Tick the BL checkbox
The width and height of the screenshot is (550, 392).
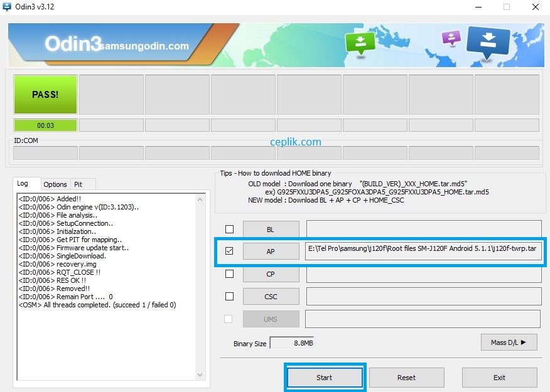[229, 229]
